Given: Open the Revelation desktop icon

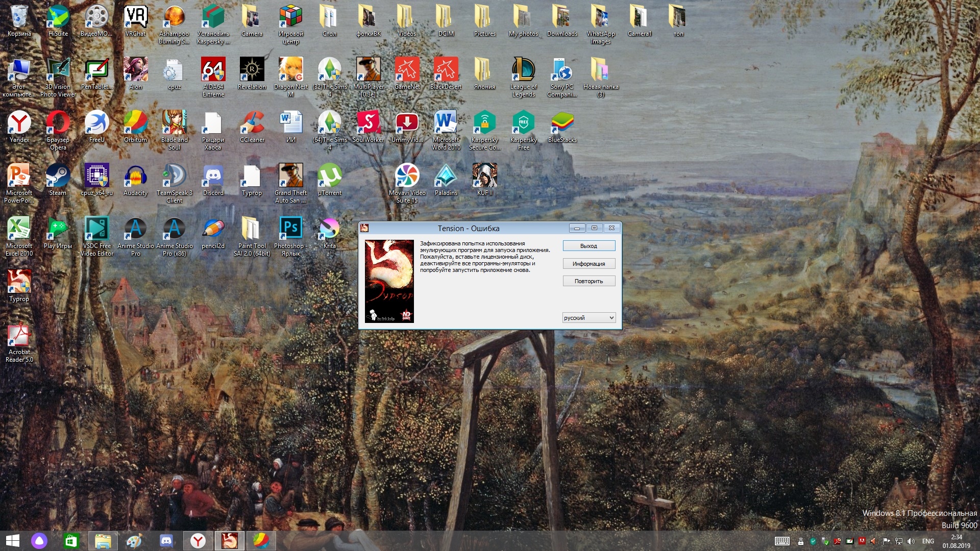Looking at the screenshot, I should click(x=252, y=74).
